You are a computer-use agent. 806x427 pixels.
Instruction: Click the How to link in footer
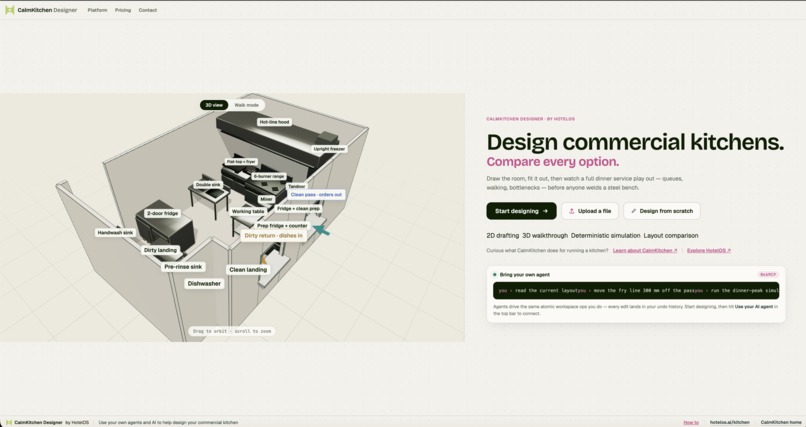coord(691,422)
